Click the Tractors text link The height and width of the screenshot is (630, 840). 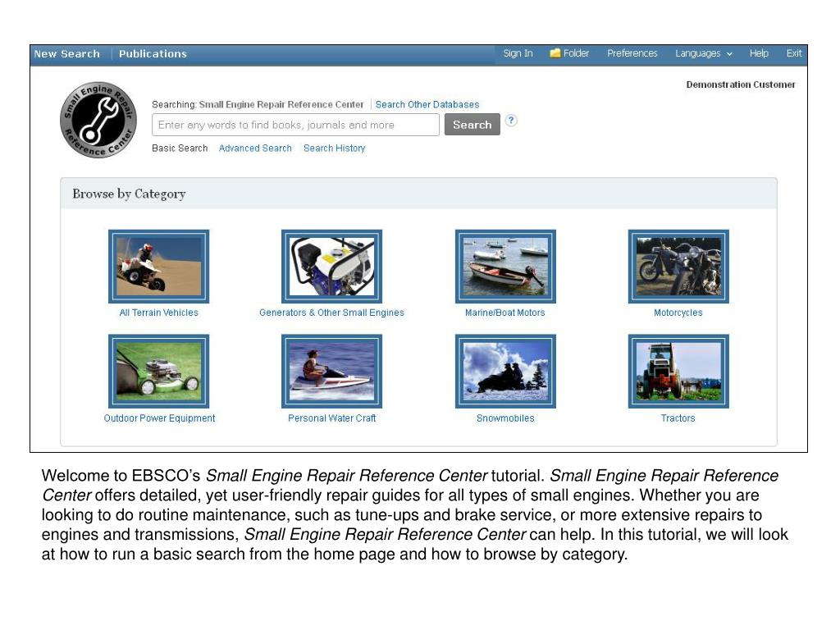click(678, 418)
